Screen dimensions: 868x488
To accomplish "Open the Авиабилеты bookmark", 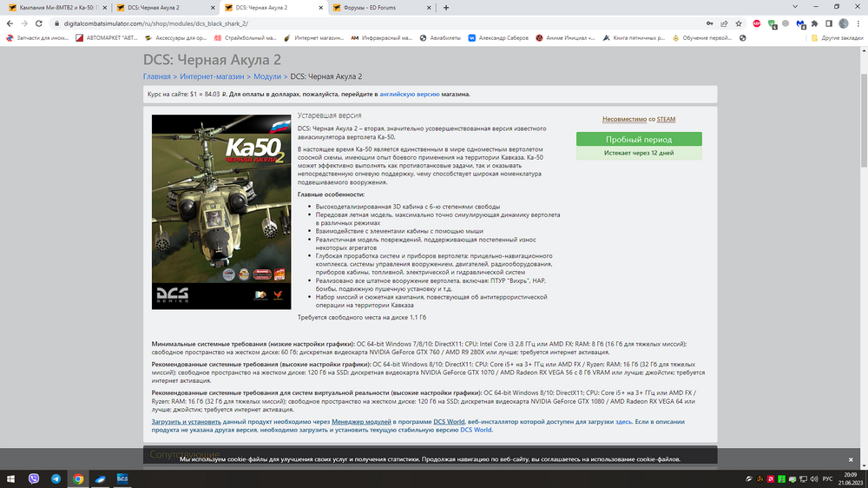I will coord(440,38).
